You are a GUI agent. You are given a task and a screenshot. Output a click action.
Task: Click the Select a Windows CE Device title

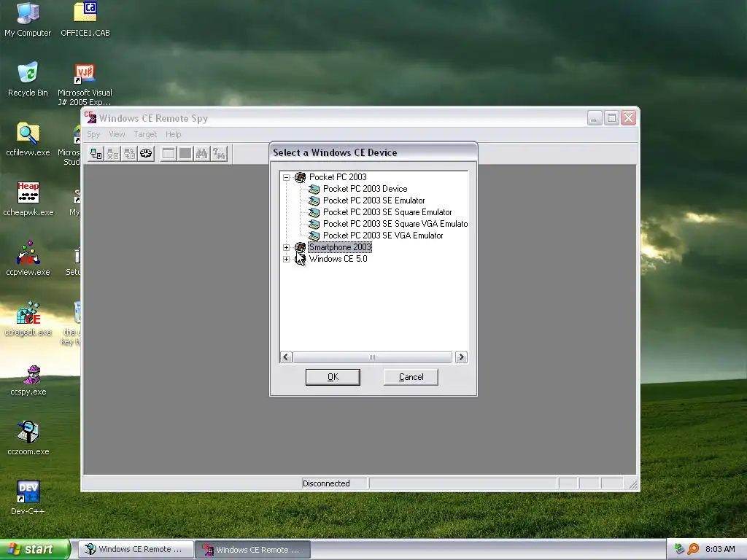(x=335, y=153)
